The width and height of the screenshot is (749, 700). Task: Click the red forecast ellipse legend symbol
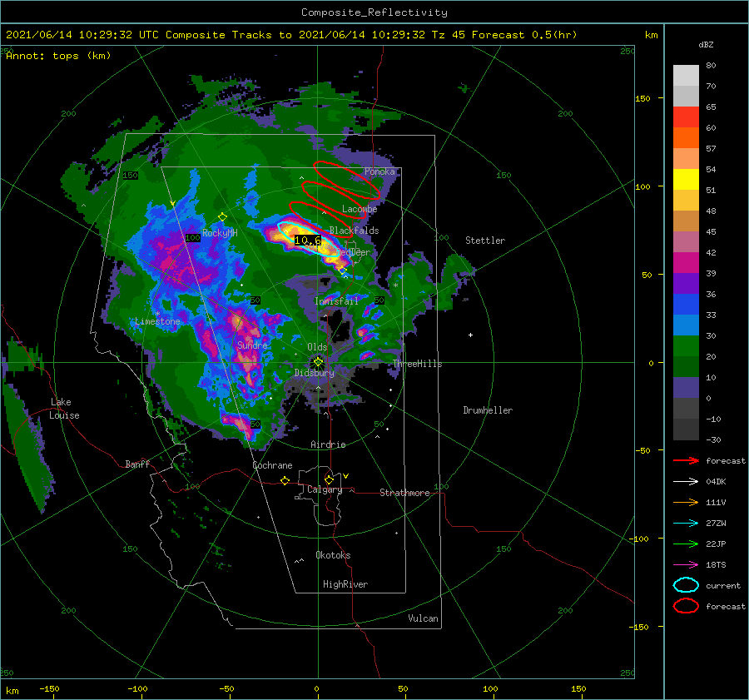click(686, 606)
